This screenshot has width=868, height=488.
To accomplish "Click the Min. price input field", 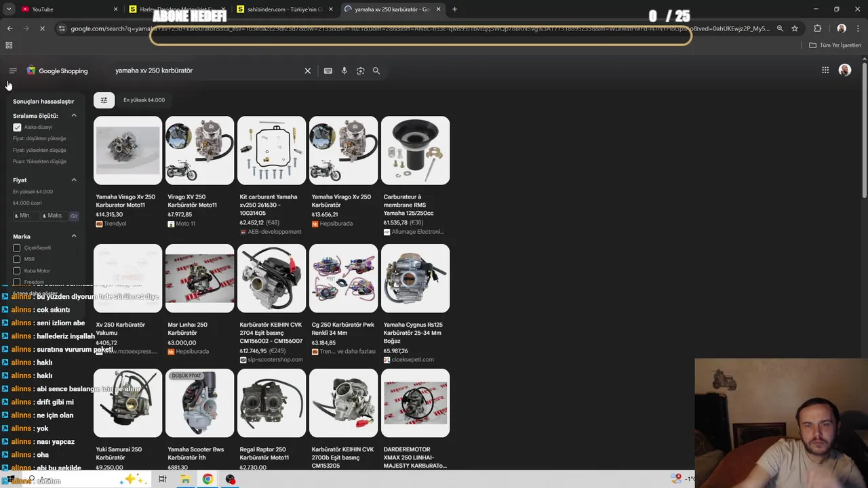I will [25, 216].
